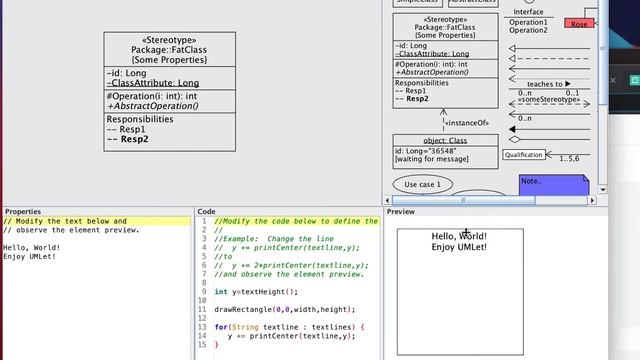Viewport: 640px width, 360px height.
Task: Select the Interface element in the palette
Action: tap(528, 20)
